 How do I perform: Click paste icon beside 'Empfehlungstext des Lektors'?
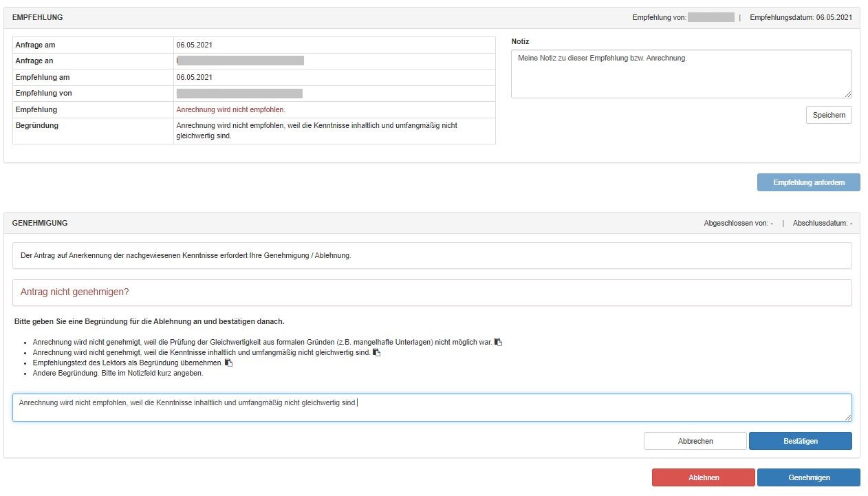coord(229,363)
